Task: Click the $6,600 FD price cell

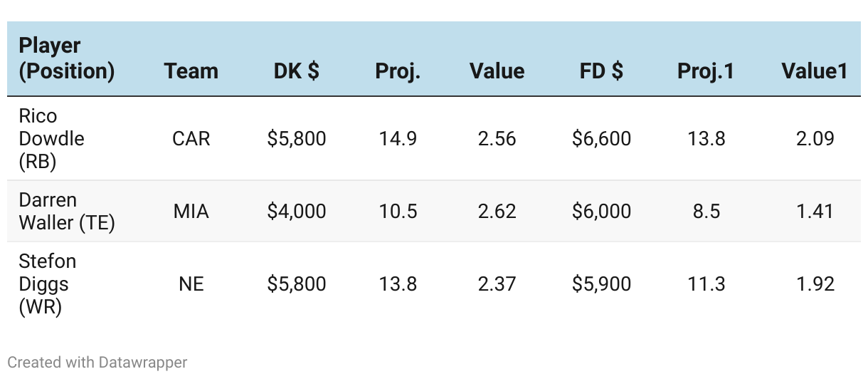Action: pos(601,138)
